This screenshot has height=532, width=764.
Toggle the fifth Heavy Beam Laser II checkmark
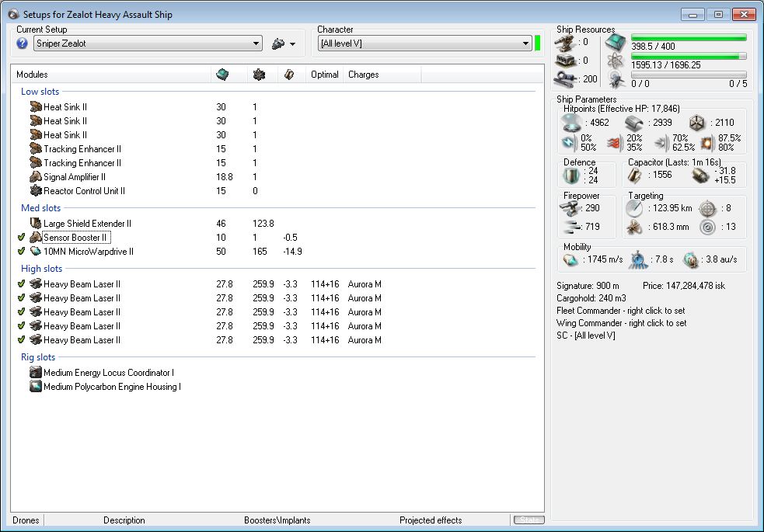click(x=21, y=339)
